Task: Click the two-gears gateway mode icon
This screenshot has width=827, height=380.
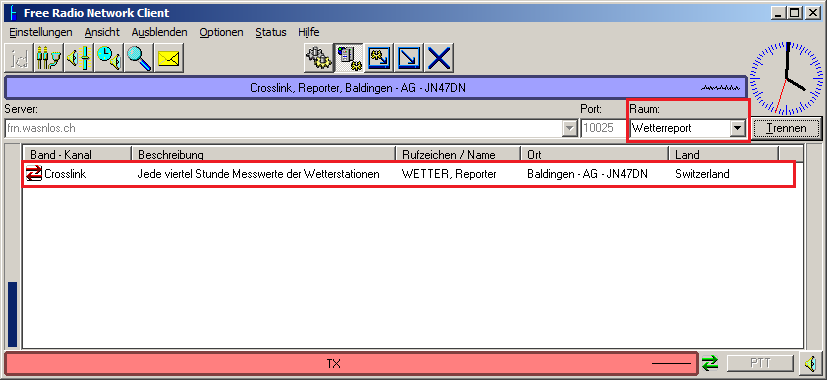Action: click(319, 58)
